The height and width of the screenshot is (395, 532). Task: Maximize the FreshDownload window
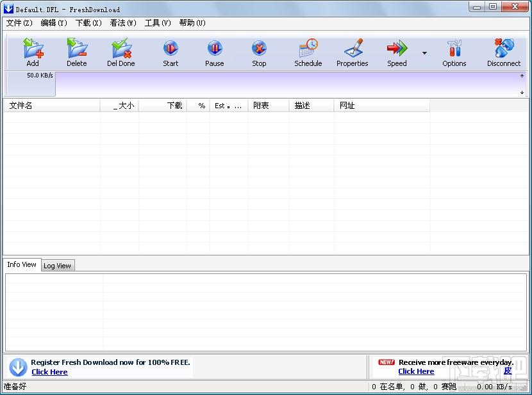[493, 7]
